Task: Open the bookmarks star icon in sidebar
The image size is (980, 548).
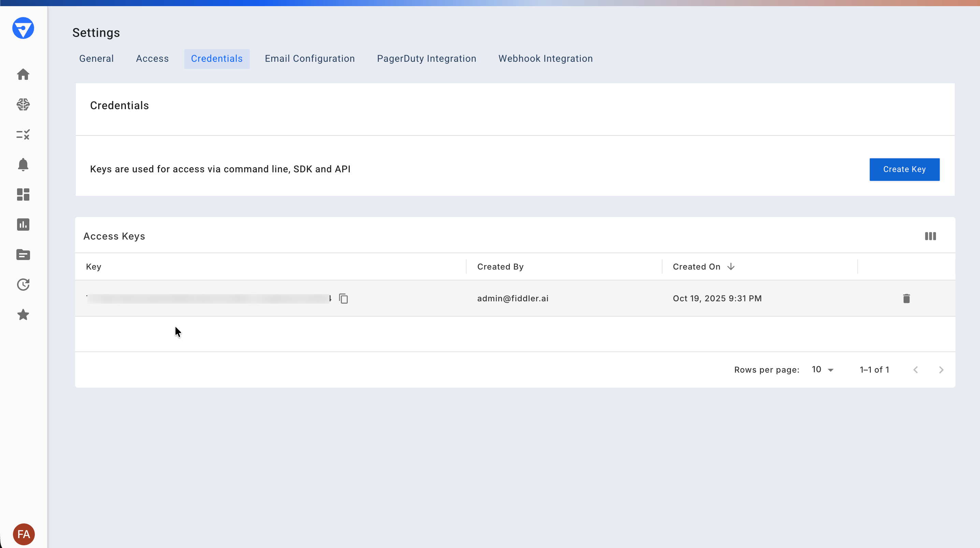Action: point(23,315)
